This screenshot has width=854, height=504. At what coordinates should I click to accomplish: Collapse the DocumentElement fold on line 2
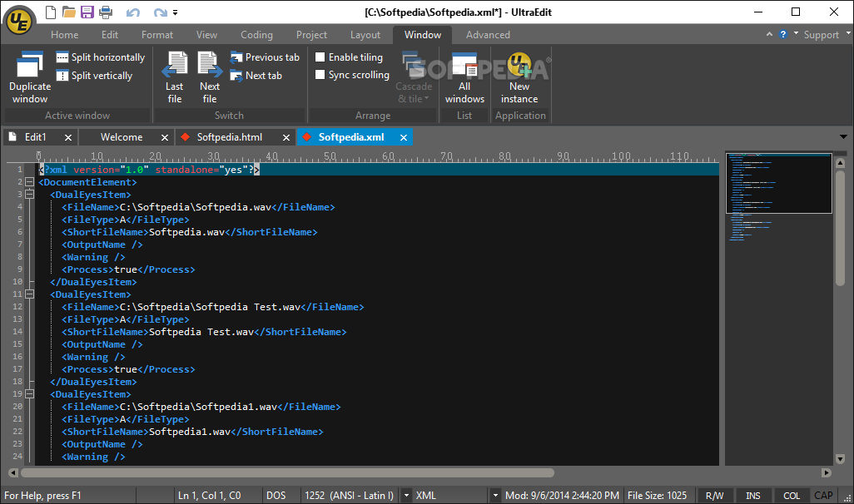coord(29,182)
